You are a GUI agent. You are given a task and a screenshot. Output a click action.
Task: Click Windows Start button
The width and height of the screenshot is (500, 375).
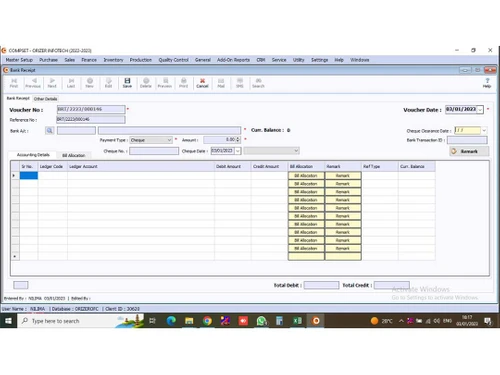coord(8,321)
